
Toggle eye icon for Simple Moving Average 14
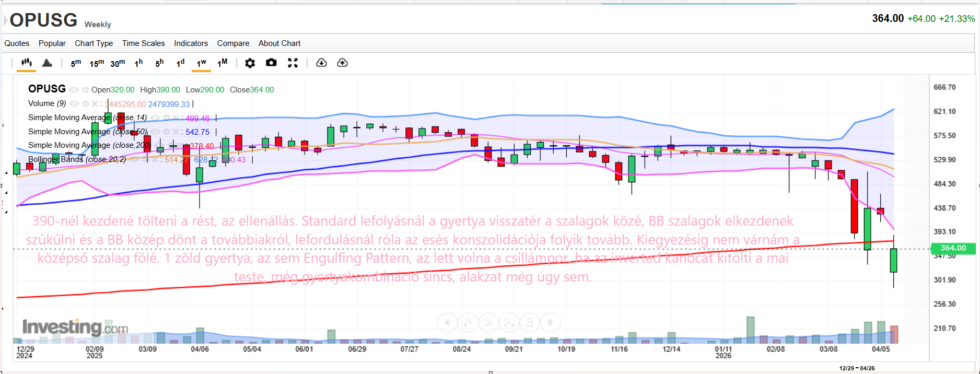156,118
